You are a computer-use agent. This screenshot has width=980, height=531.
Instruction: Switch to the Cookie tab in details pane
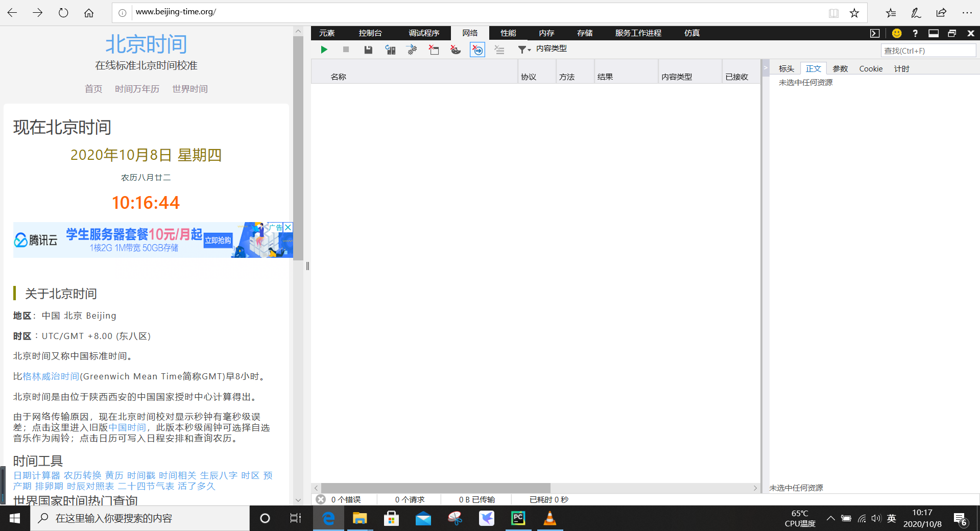pos(870,68)
